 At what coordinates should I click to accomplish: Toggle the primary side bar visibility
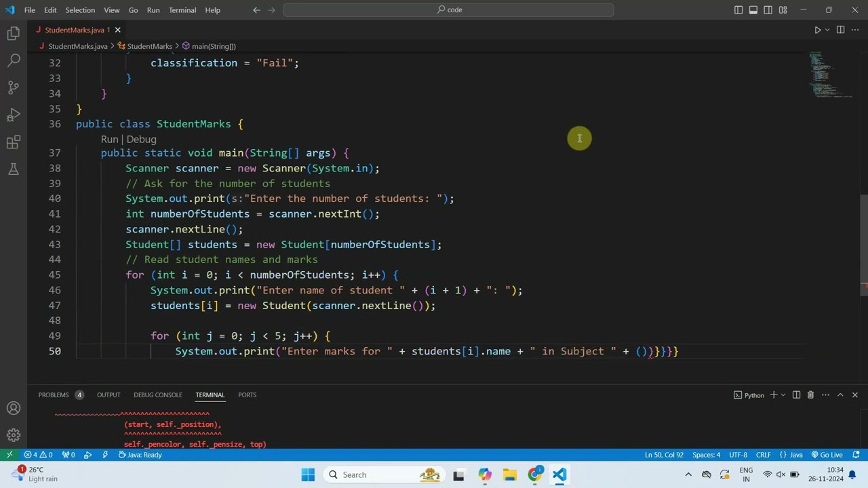[738, 9]
